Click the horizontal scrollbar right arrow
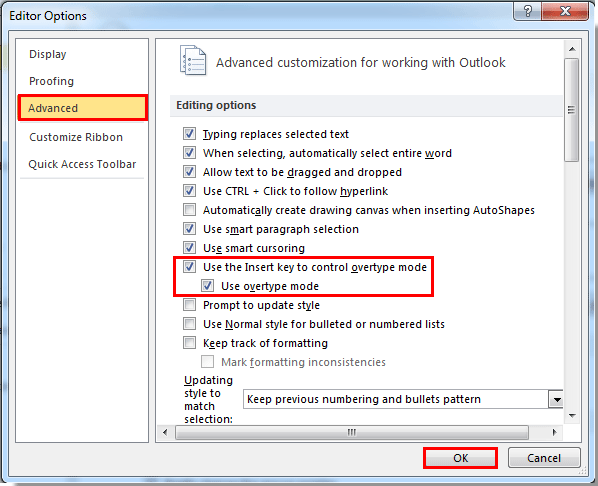The width and height of the screenshot is (598, 486). [x=555, y=432]
